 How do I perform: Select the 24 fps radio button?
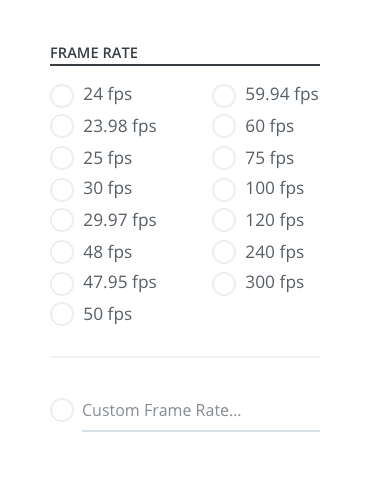tap(62, 96)
